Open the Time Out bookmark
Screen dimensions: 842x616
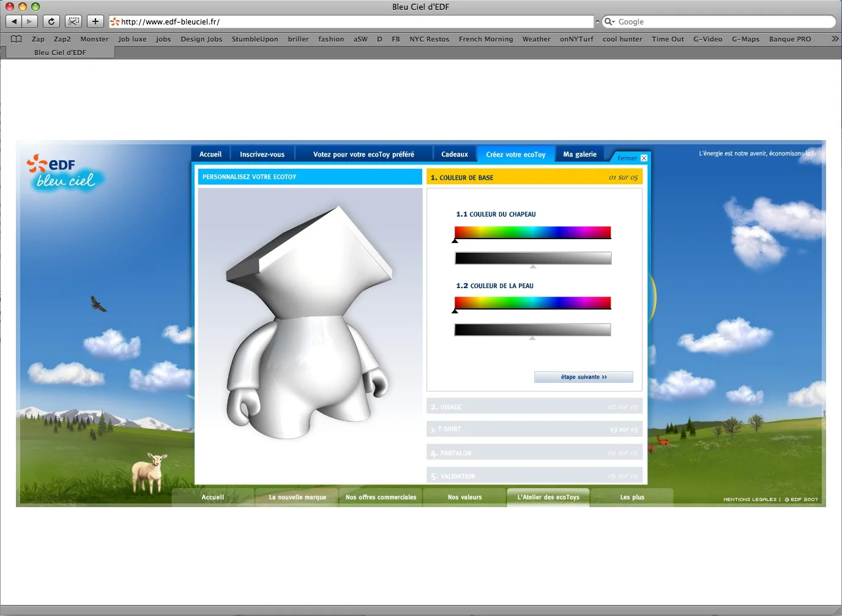tap(668, 39)
